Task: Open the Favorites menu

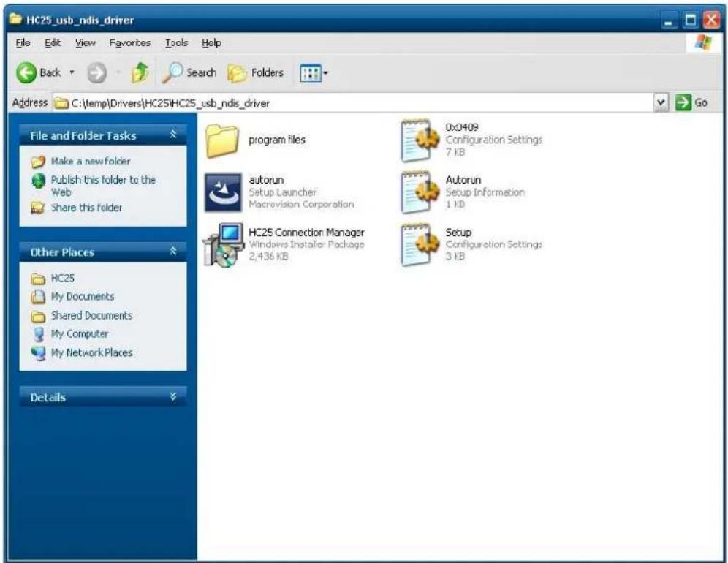Action: pos(130,42)
